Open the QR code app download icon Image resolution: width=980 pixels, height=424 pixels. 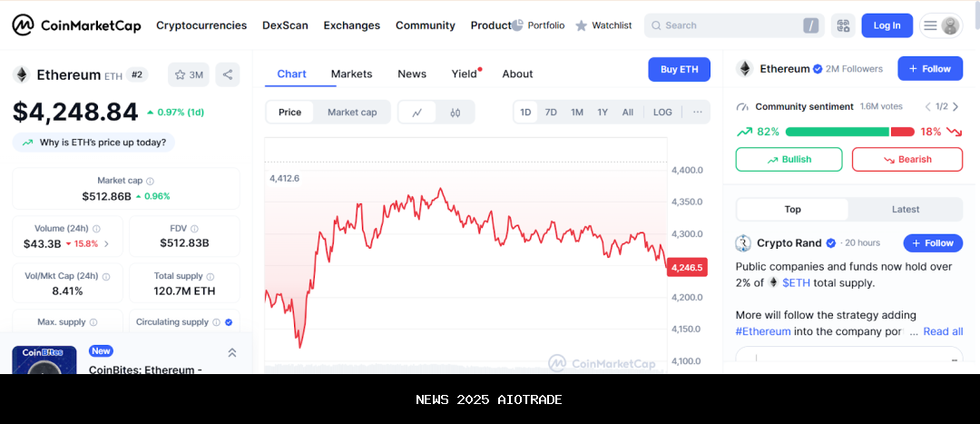tap(843, 25)
